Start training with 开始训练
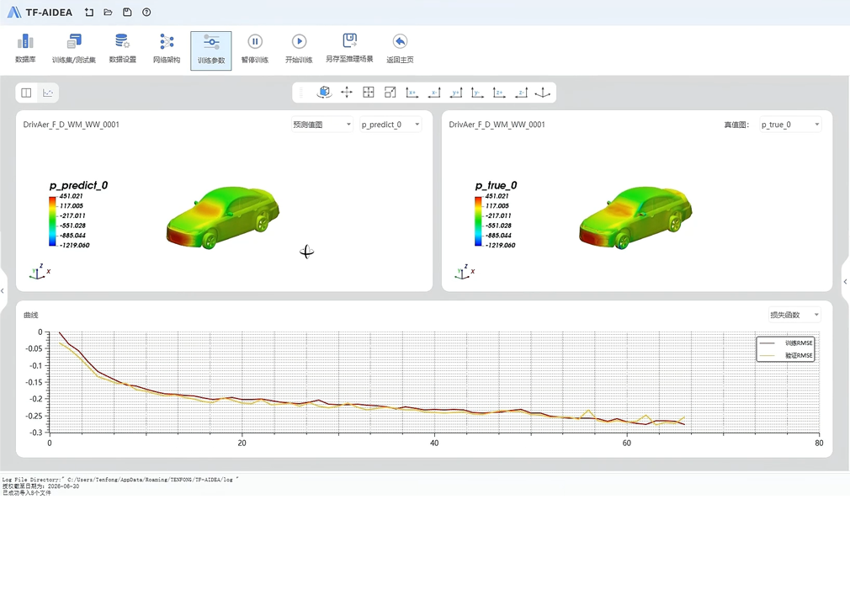This screenshot has width=850, height=616. point(299,49)
